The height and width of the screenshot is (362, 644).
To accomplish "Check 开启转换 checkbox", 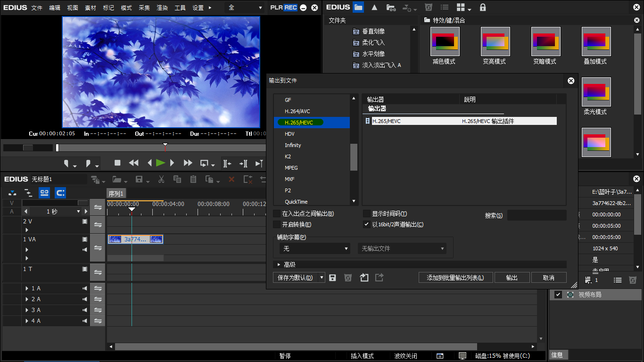I will 277,224.
